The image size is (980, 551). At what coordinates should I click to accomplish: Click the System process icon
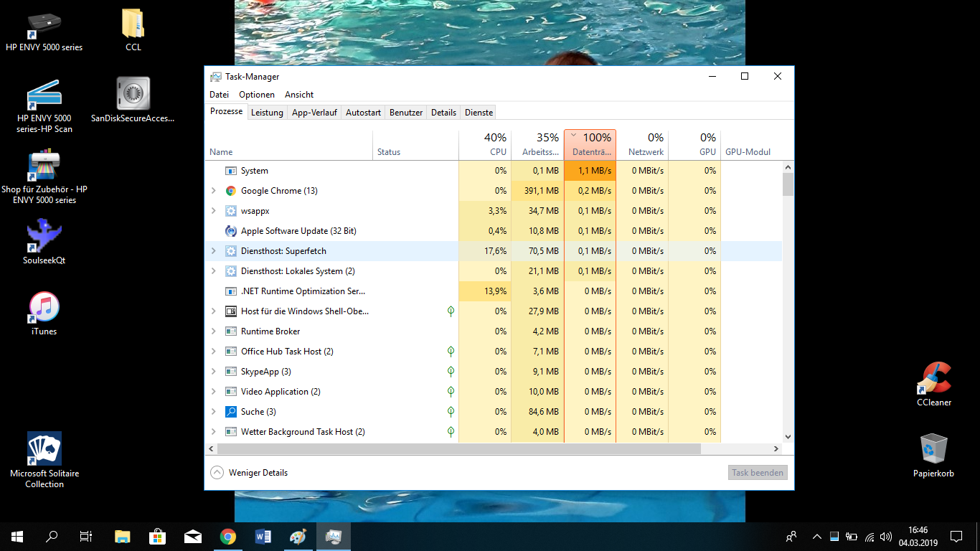tap(231, 171)
